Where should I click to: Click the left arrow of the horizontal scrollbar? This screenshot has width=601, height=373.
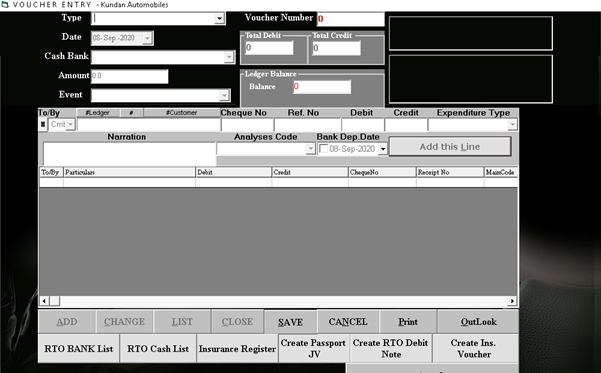pos(44,301)
